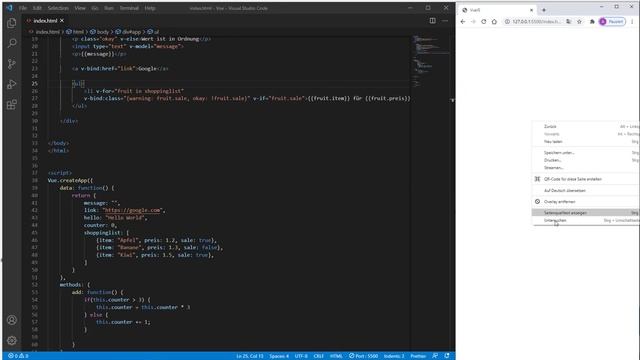
Task: Click browser Back arrow button
Action: 463,22
